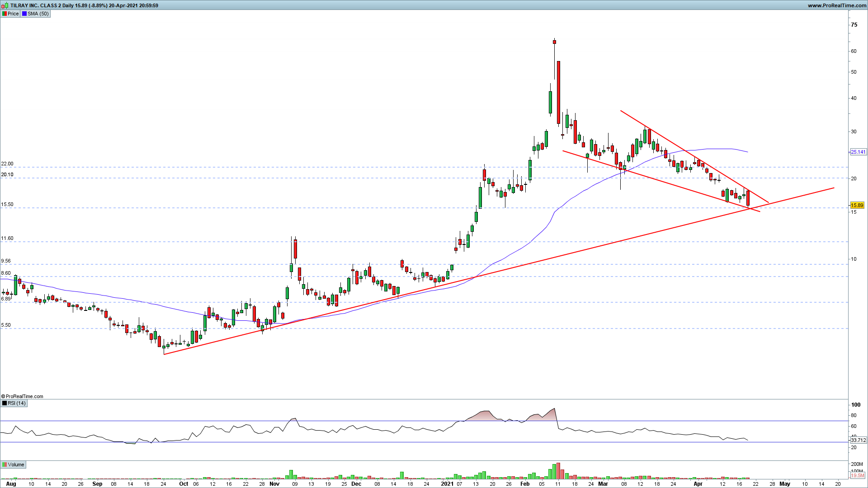This screenshot has height=488, width=868.
Task: Click the candlestick icon in the title bar
Action: (5, 5)
